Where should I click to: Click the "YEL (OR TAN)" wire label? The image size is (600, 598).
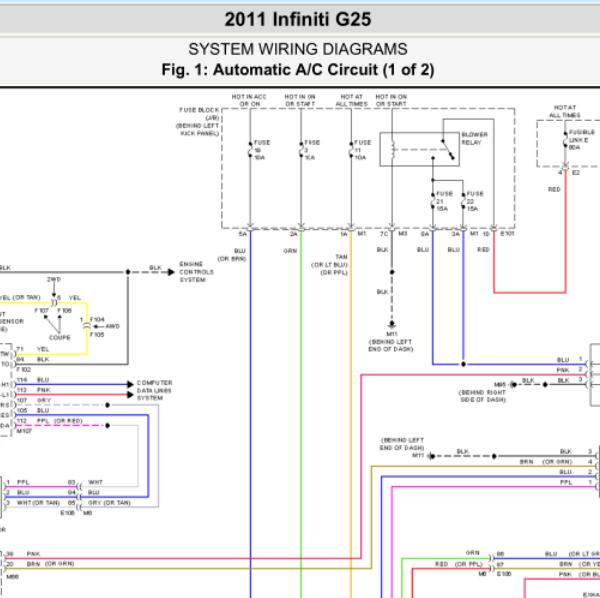pyautogui.click(x=20, y=298)
